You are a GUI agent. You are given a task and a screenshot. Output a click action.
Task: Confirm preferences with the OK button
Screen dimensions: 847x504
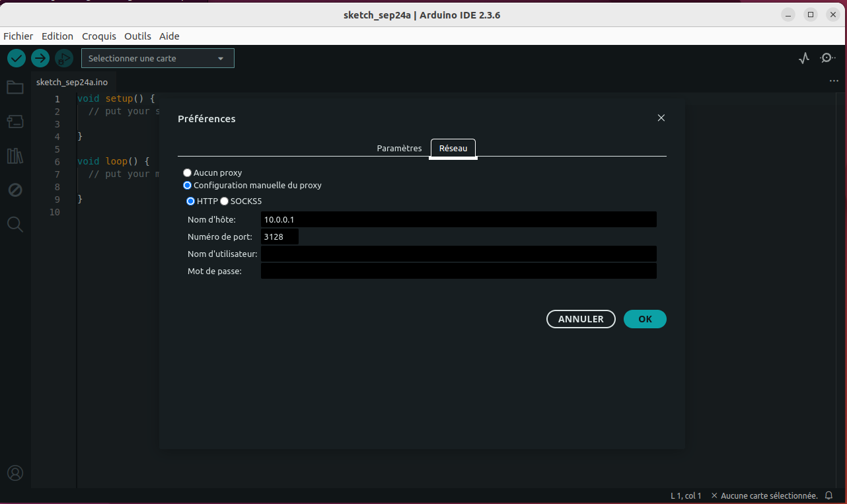pyautogui.click(x=644, y=319)
